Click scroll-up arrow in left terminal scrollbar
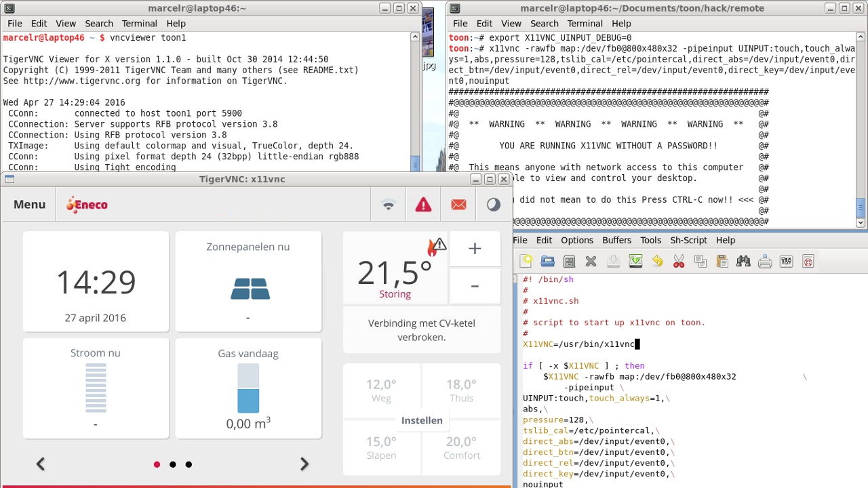 (x=415, y=37)
